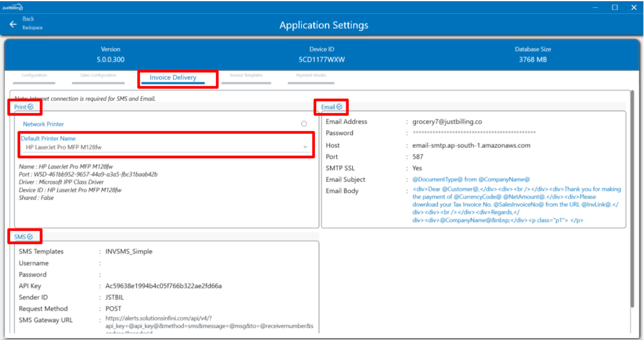This screenshot has height=341, width=644.
Task: Open the Payment Modes tab
Action: [311, 76]
